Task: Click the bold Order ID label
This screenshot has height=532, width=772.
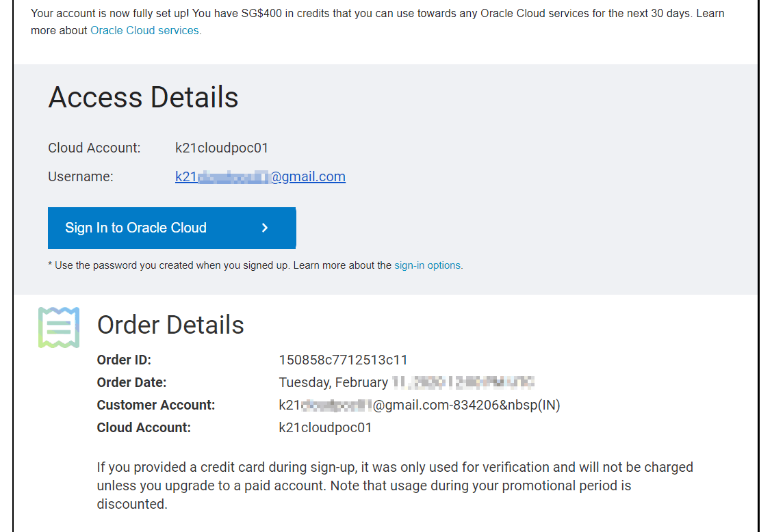Action: [124, 360]
